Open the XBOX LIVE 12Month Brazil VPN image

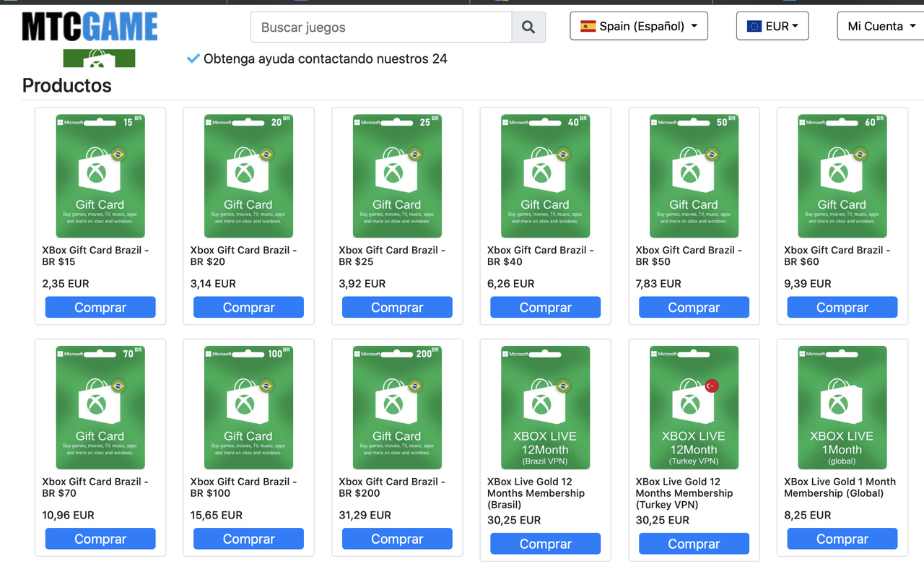click(x=546, y=407)
